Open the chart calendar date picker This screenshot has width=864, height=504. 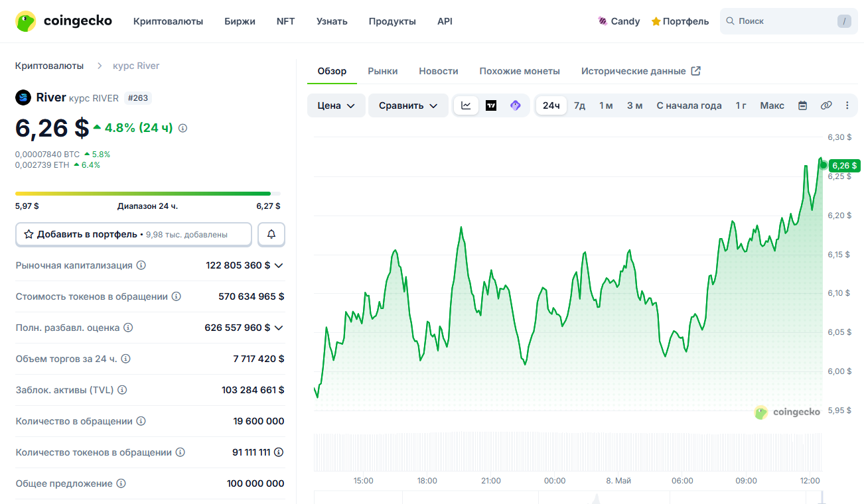pyautogui.click(x=803, y=105)
